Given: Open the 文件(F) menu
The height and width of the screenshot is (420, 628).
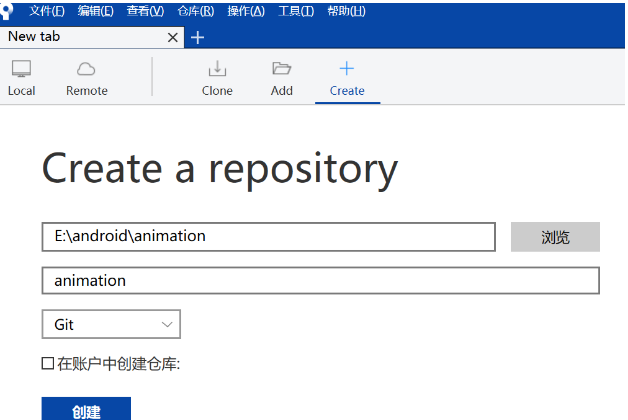Looking at the screenshot, I should (x=47, y=11).
